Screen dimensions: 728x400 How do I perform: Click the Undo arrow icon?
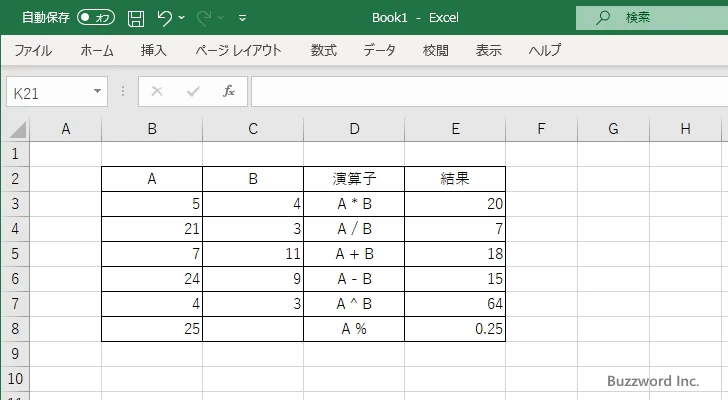(164, 18)
